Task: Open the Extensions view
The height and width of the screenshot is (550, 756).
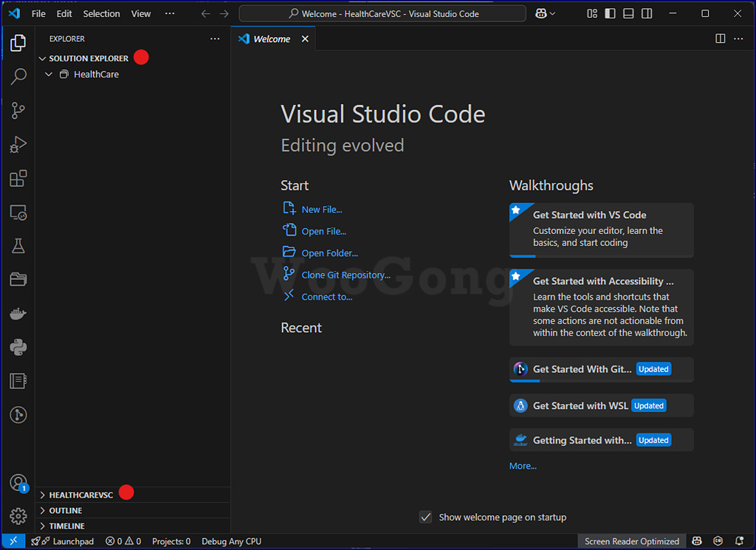Action: (x=18, y=179)
